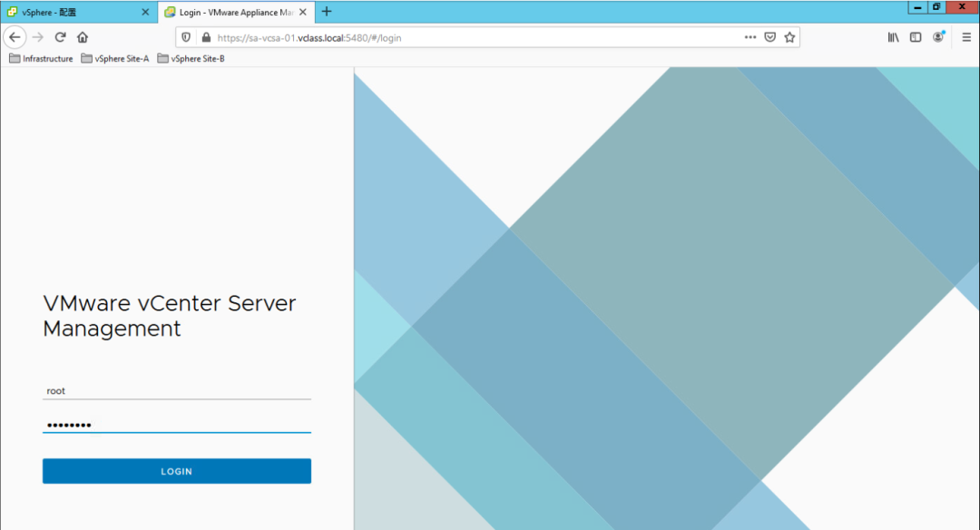Open the Library icon

[893, 37]
